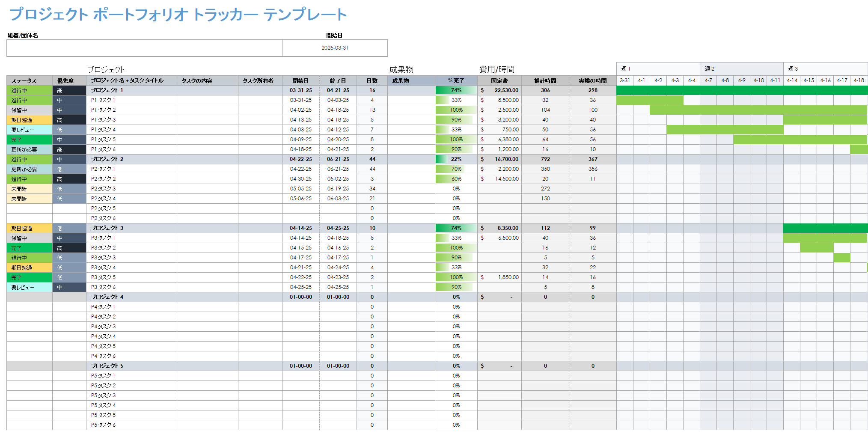Screen dimensions: 868x437
Task: Click the 3-31 date column header
Action: coord(625,80)
